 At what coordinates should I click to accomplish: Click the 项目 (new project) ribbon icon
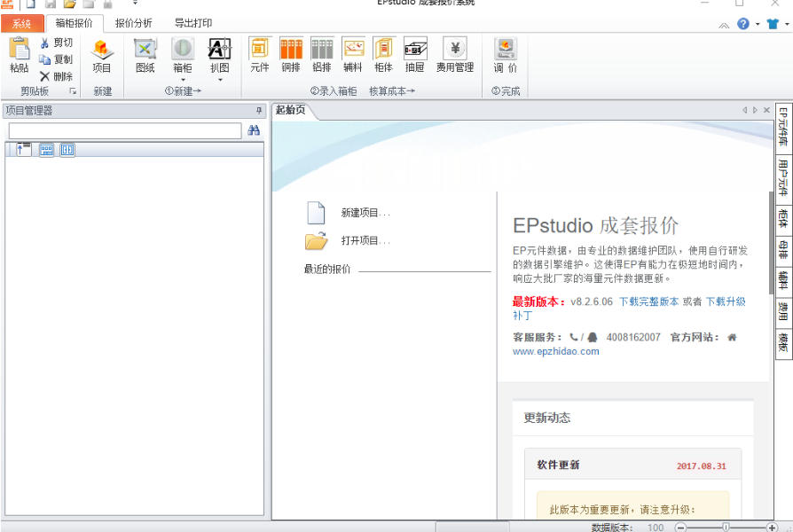click(102, 55)
